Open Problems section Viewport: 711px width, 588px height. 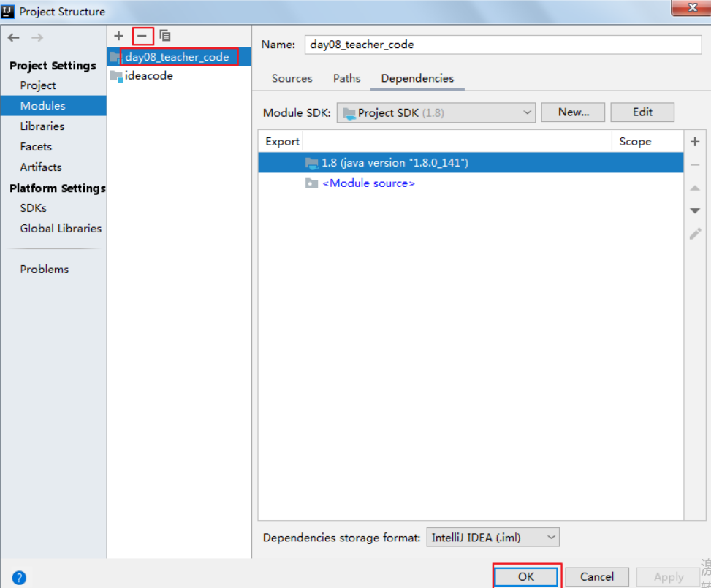point(45,269)
